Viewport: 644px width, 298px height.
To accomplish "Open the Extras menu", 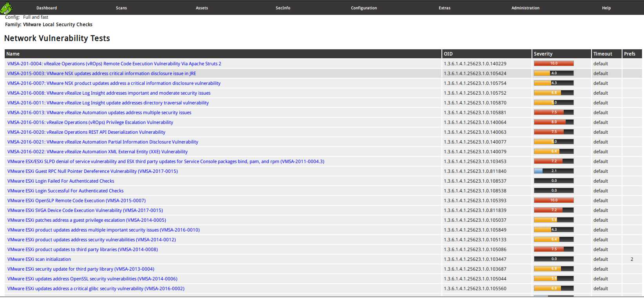I will 445,8.
